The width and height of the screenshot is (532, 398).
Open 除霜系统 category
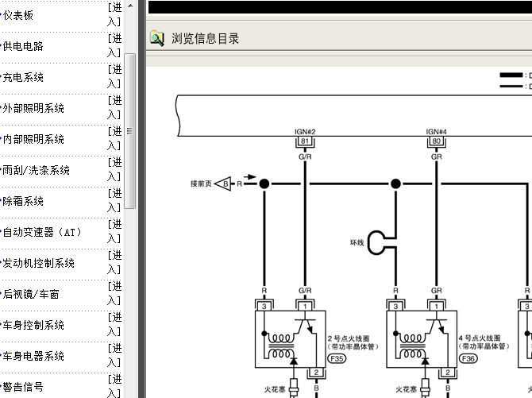click(23, 201)
